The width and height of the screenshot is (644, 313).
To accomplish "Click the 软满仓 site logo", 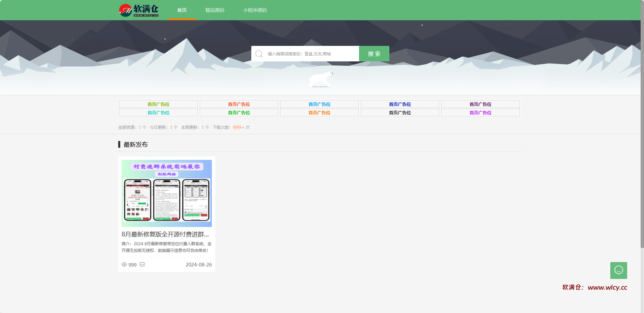I will [139, 10].
